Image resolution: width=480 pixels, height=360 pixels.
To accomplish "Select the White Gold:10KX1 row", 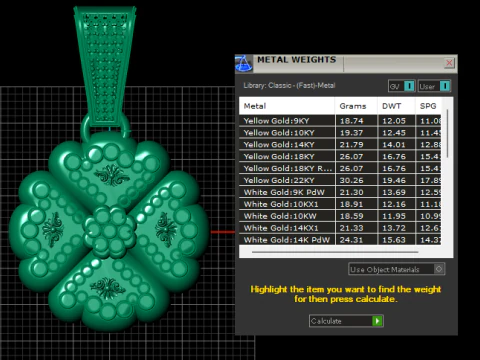I will (340, 204).
